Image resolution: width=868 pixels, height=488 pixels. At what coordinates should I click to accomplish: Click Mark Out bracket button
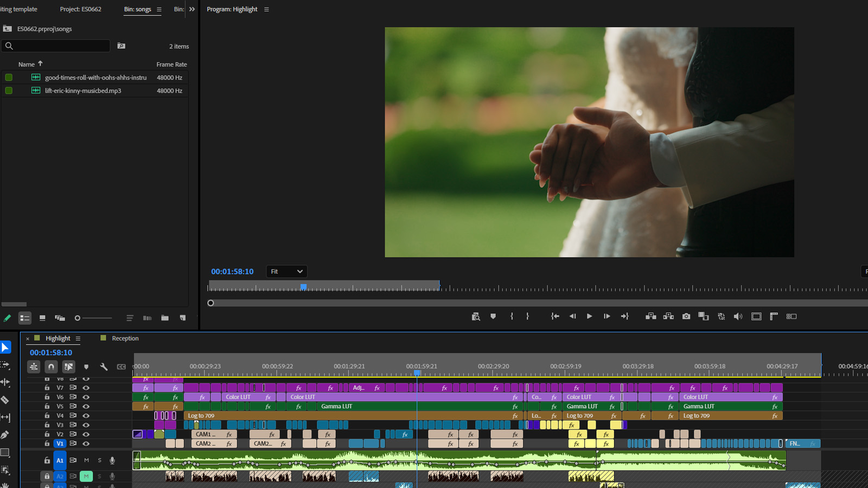(527, 317)
